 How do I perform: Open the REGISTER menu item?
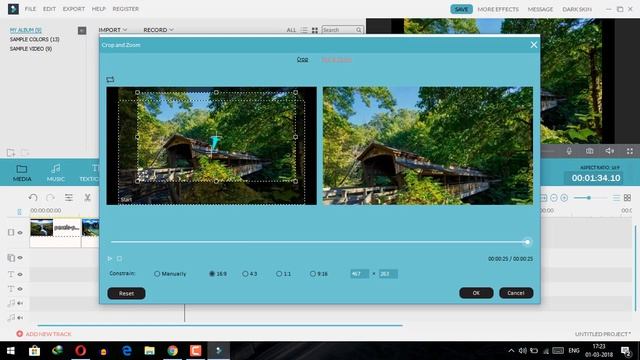point(126,9)
